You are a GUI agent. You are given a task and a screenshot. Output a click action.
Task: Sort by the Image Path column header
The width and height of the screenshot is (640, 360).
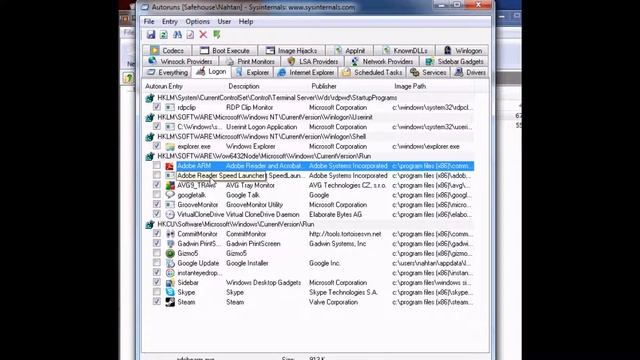(410, 87)
